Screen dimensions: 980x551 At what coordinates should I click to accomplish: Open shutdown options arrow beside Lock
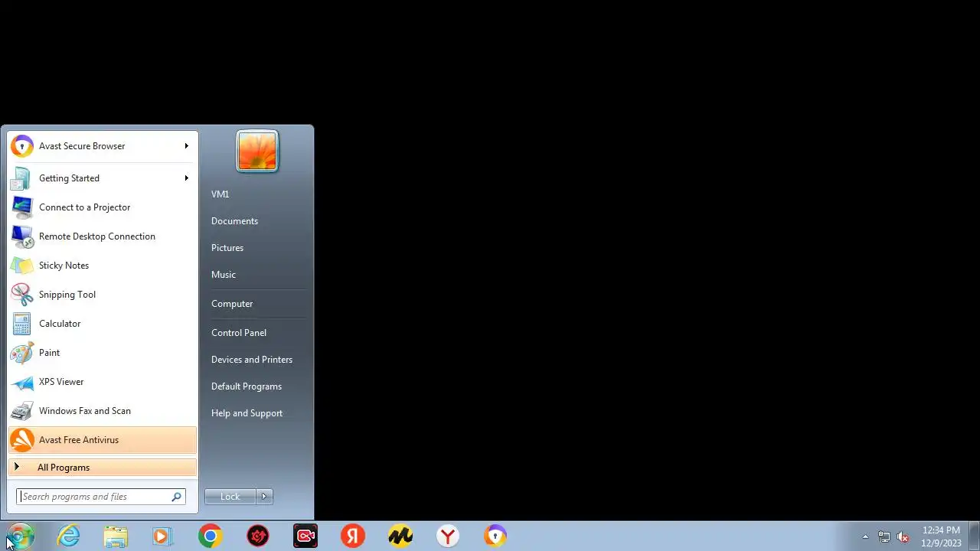[x=264, y=497]
